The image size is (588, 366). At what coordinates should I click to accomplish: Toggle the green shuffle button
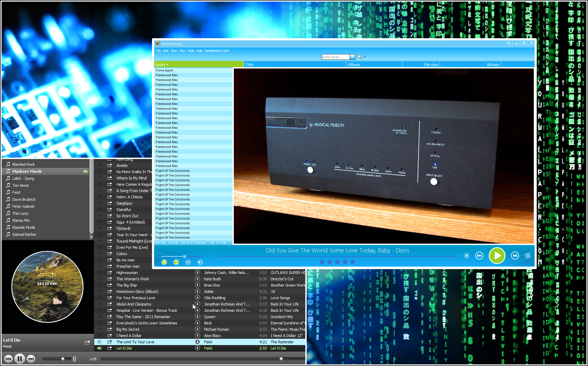pyautogui.click(x=176, y=262)
